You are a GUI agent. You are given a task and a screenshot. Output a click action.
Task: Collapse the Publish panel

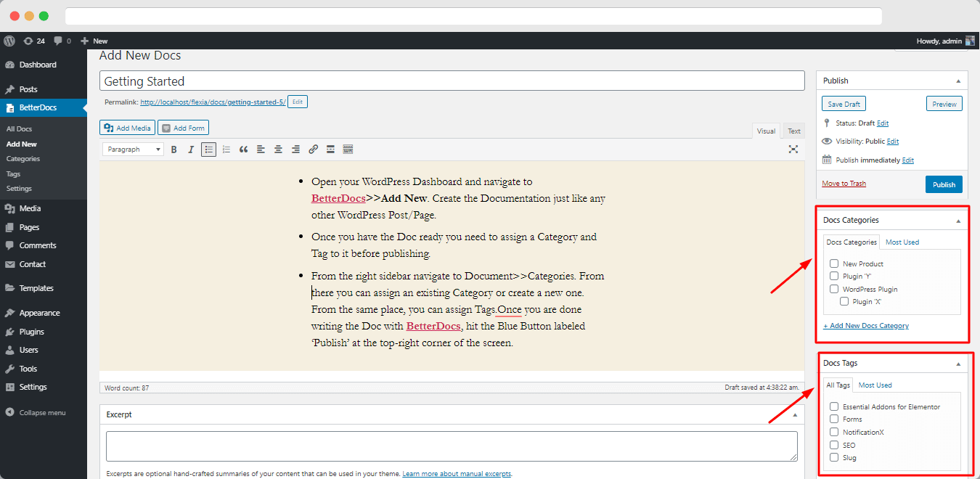click(957, 80)
